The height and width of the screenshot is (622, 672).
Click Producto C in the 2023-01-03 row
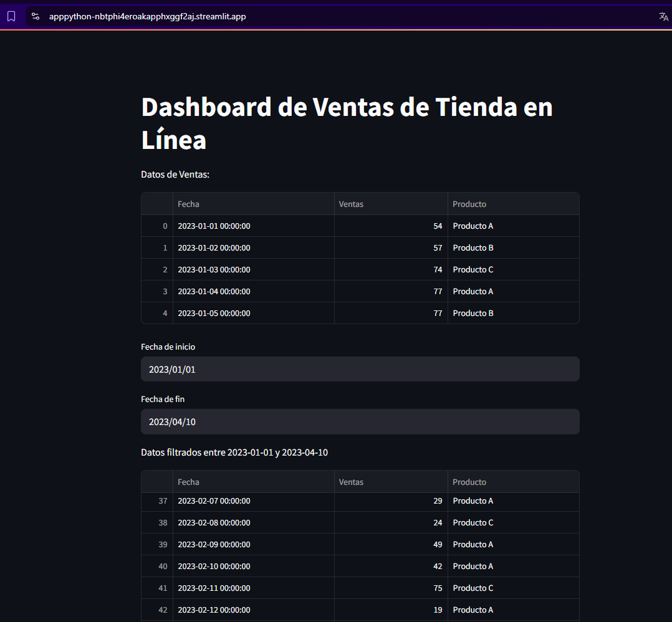[514, 269]
